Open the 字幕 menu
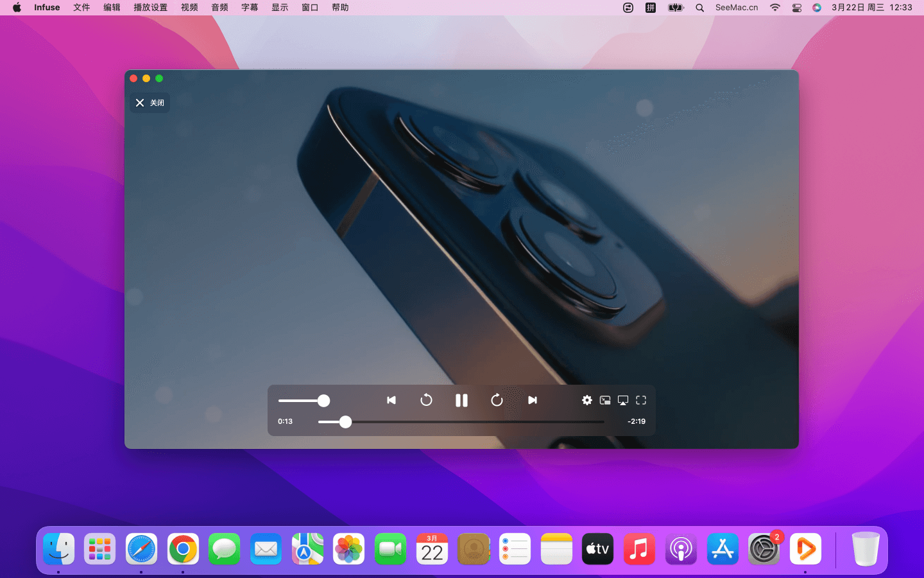This screenshot has height=578, width=924. point(250,8)
